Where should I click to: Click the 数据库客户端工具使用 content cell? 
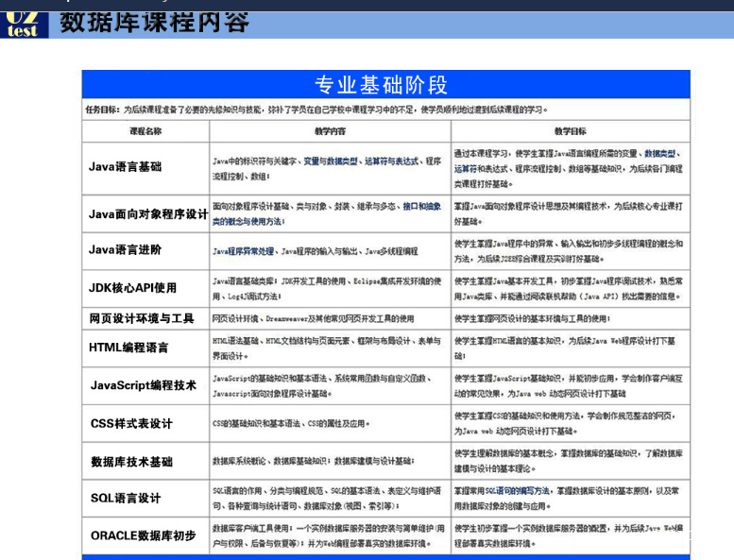[330, 535]
